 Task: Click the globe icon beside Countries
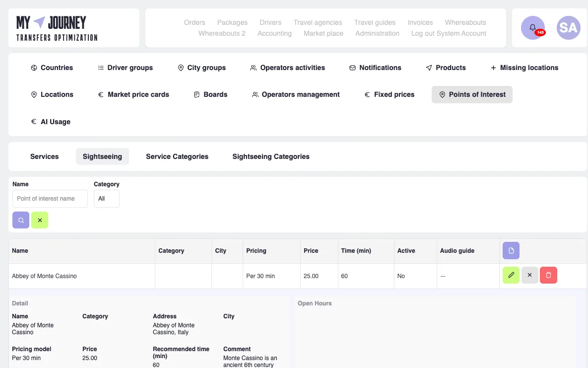[x=34, y=68]
